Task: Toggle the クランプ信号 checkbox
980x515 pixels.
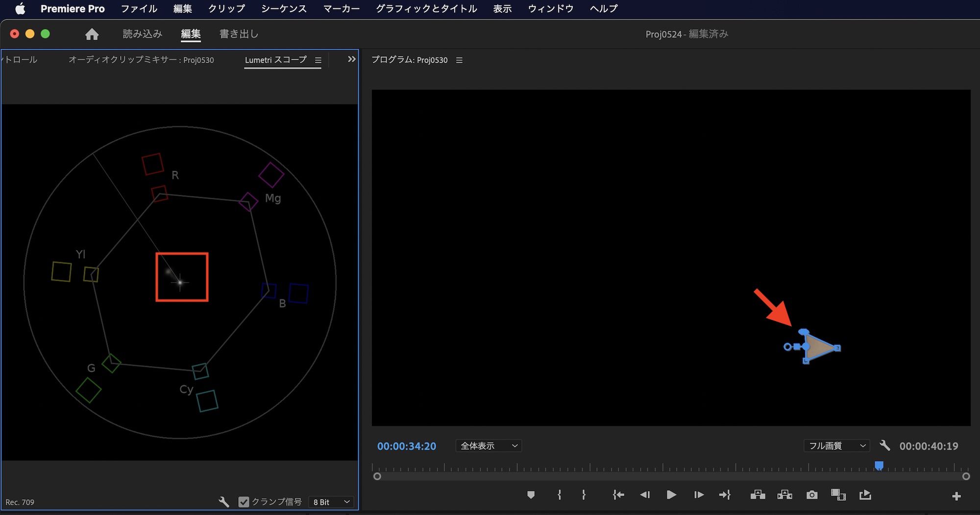Action: 244,502
